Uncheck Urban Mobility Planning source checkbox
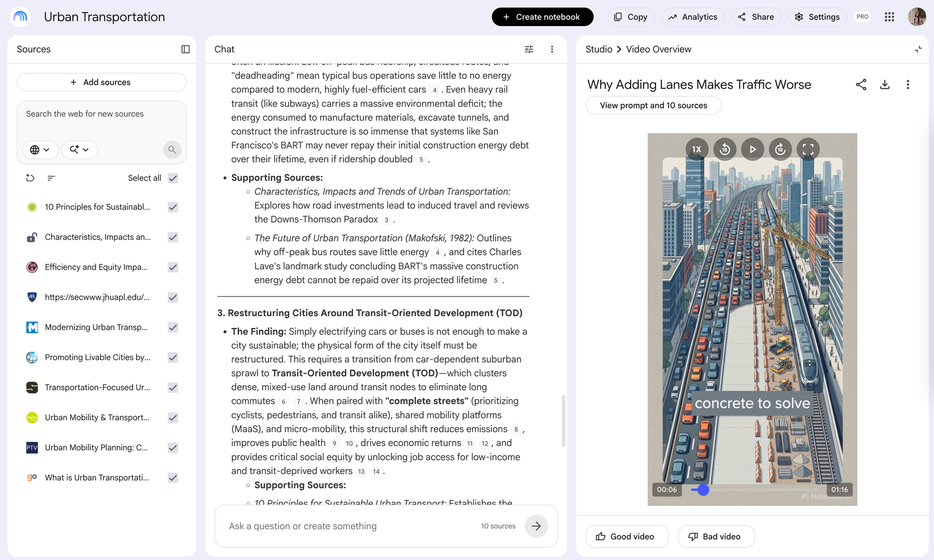Screen dimensions: 934x560 tap(173, 447)
